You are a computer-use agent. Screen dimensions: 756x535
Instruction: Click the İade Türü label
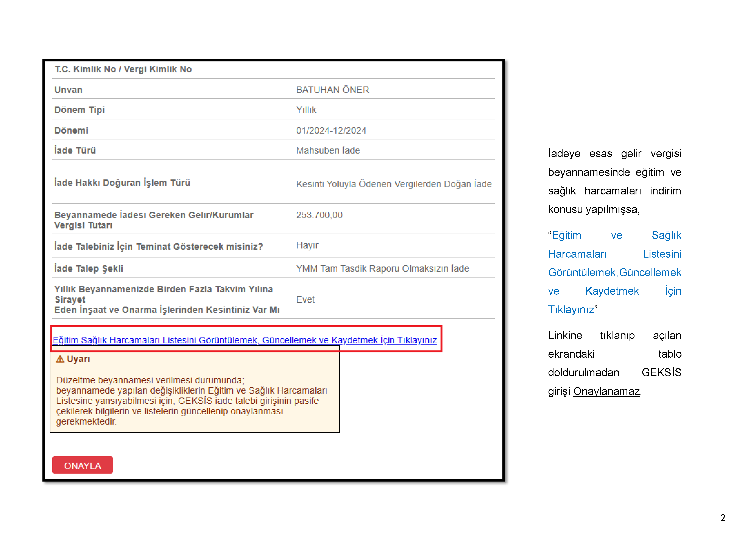(75, 150)
